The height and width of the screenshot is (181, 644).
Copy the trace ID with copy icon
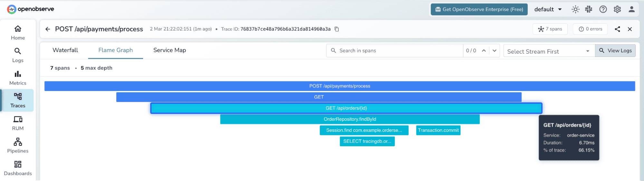[x=337, y=29]
